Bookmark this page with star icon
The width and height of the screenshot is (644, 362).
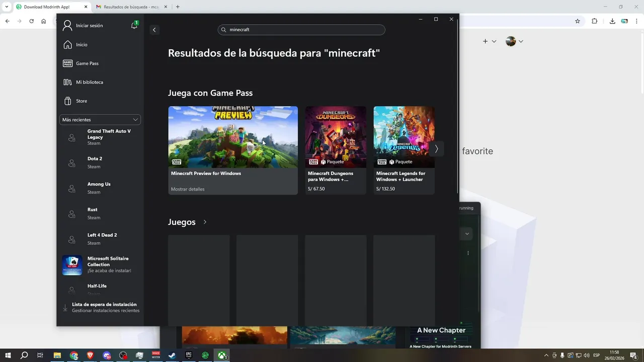[578, 21]
